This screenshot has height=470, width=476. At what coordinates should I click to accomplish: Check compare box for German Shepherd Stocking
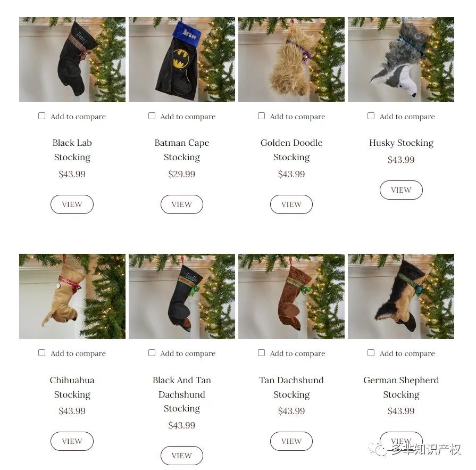[x=371, y=353]
